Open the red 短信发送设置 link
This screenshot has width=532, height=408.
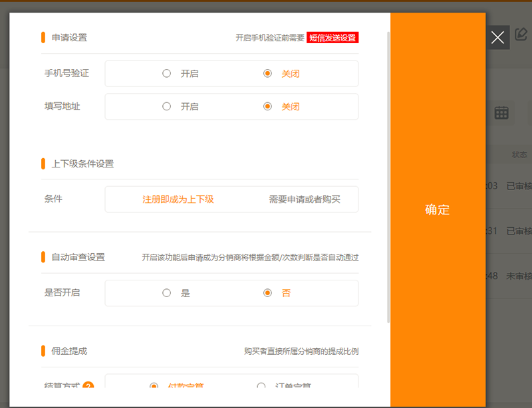point(332,37)
